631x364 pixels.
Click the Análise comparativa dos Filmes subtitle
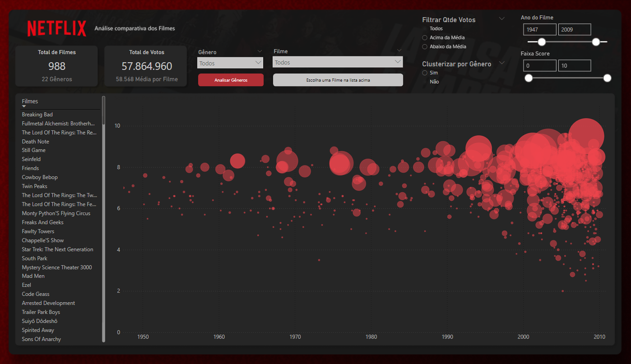135,28
